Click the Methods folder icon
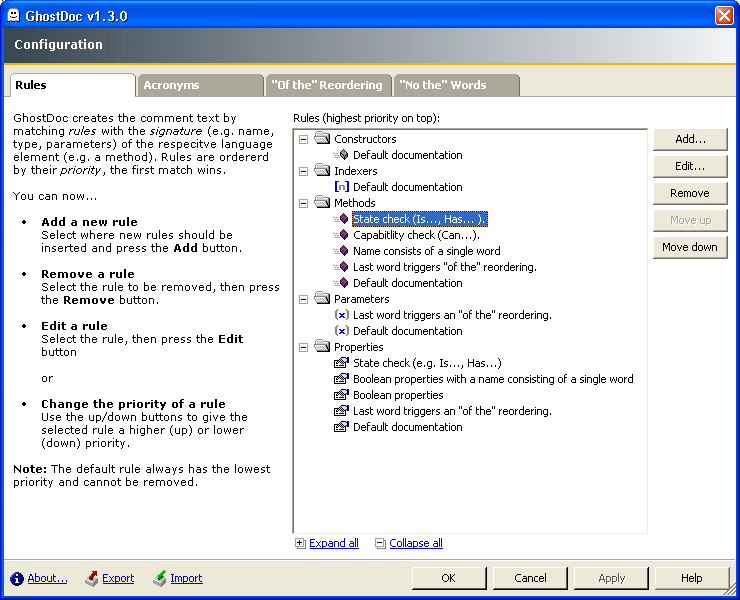 pos(322,203)
